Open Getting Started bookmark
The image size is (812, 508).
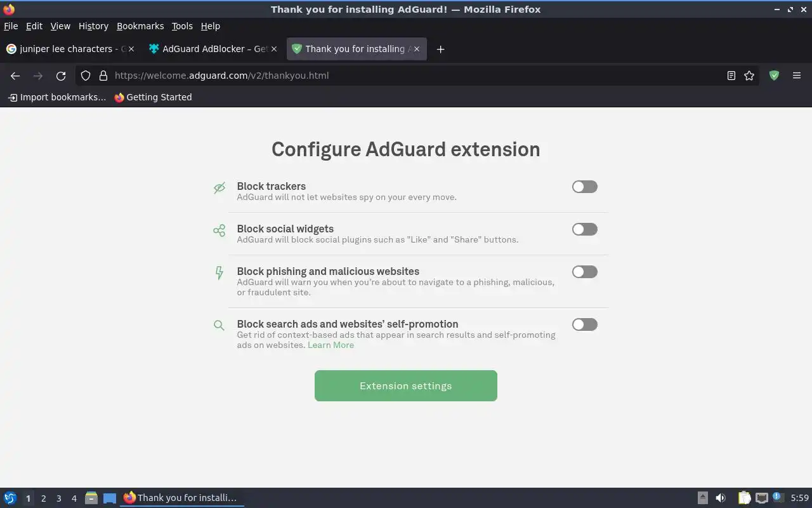point(153,97)
